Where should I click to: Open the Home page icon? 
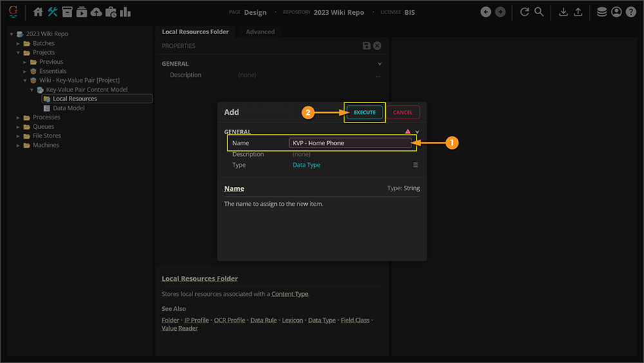[x=38, y=12]
